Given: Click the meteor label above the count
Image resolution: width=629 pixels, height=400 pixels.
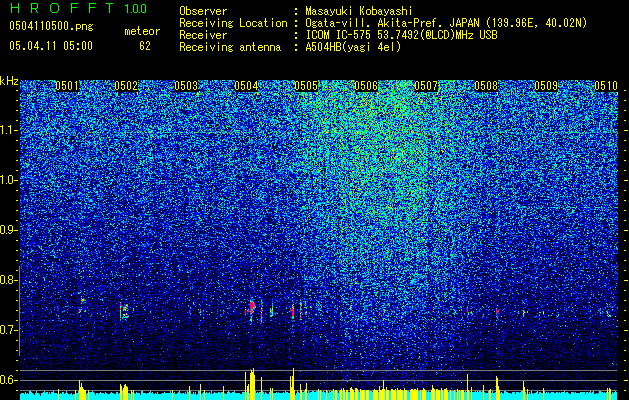Looking at the screenshot, I should [x=142, y=31].
